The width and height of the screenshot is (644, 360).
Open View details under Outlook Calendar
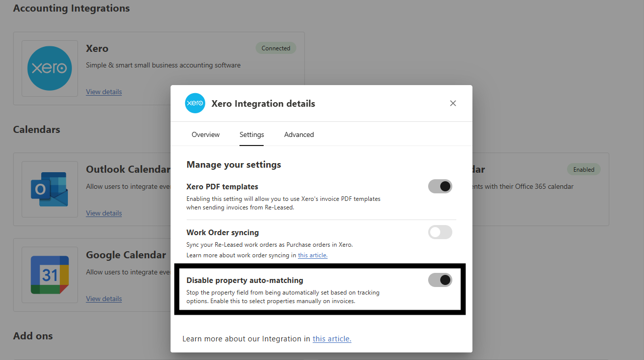coord(104,213)
